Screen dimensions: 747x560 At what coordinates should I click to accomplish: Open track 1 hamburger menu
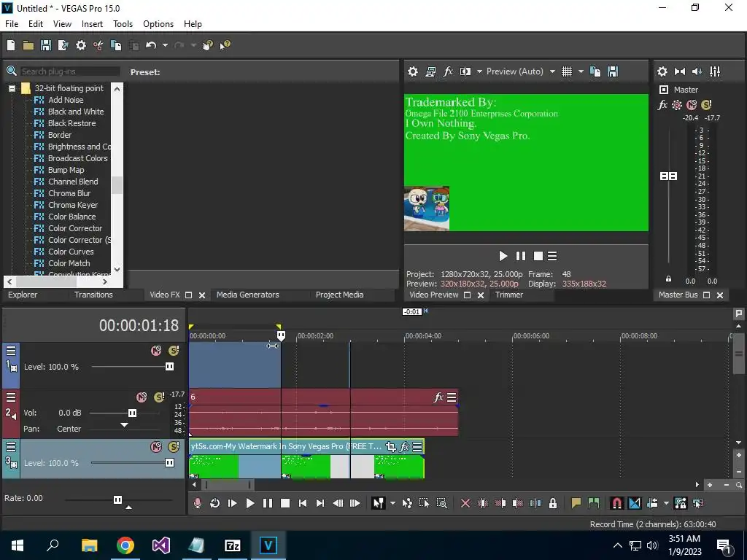11,351
